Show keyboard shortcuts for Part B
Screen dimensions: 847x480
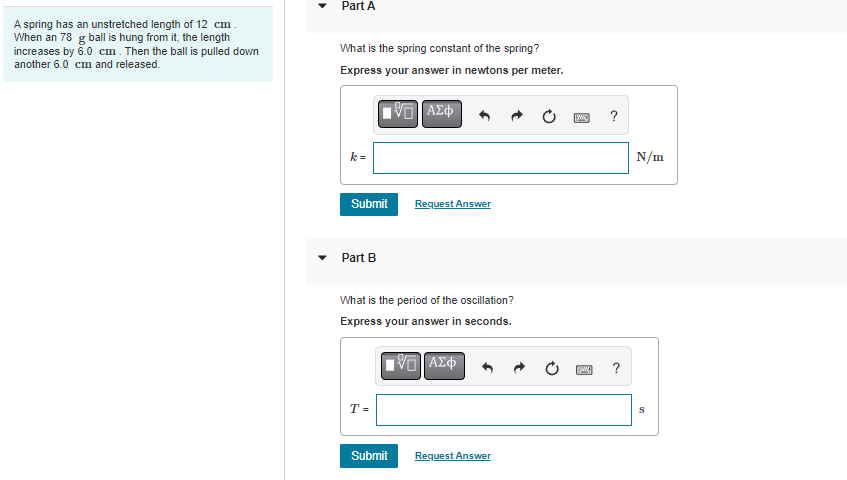click(x=584, y=369)
